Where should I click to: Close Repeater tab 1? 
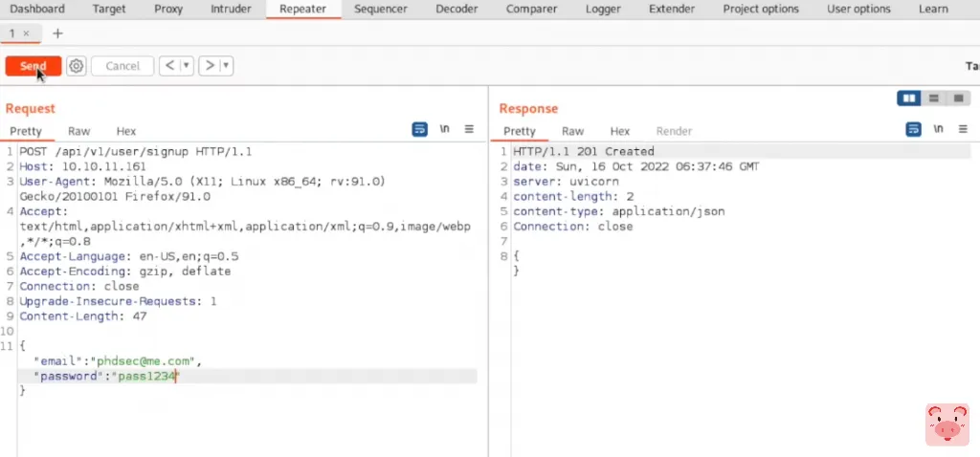(26, 33)
